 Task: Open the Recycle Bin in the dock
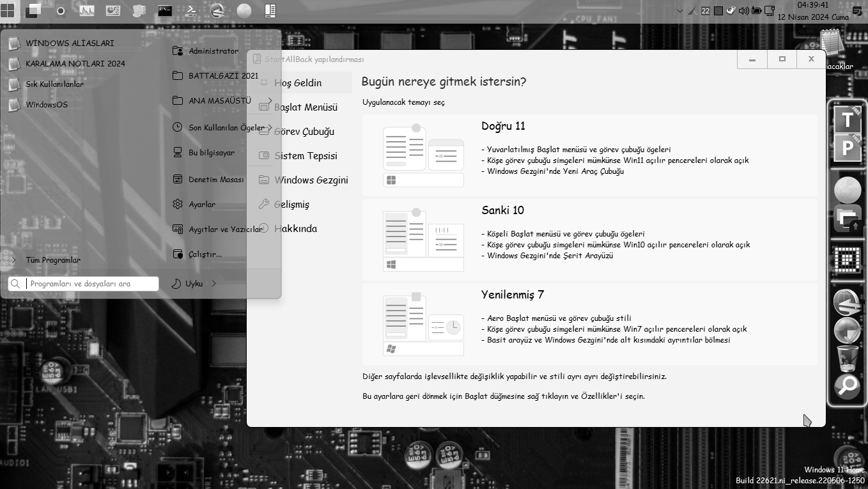[x=848, y=359]
